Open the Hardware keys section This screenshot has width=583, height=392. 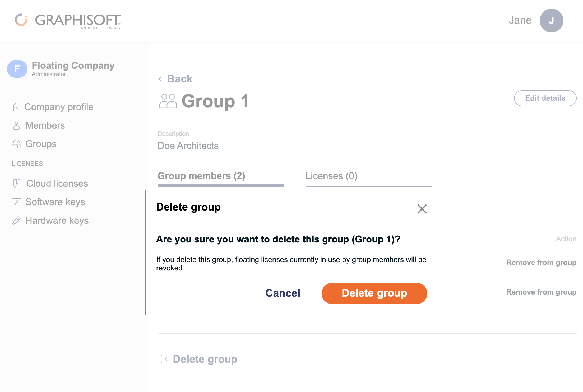click(57, 220)
